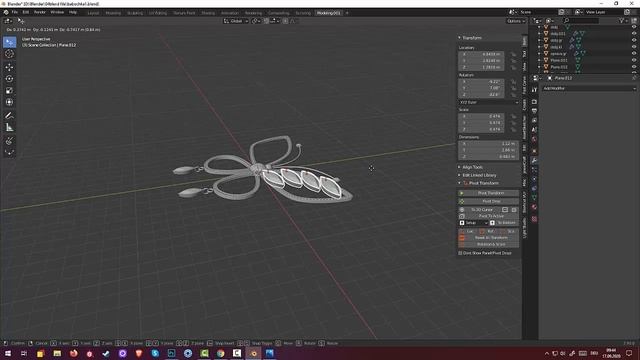Hide Plane.011 with its eye icon
640x360 pixels.
[634, 60]
